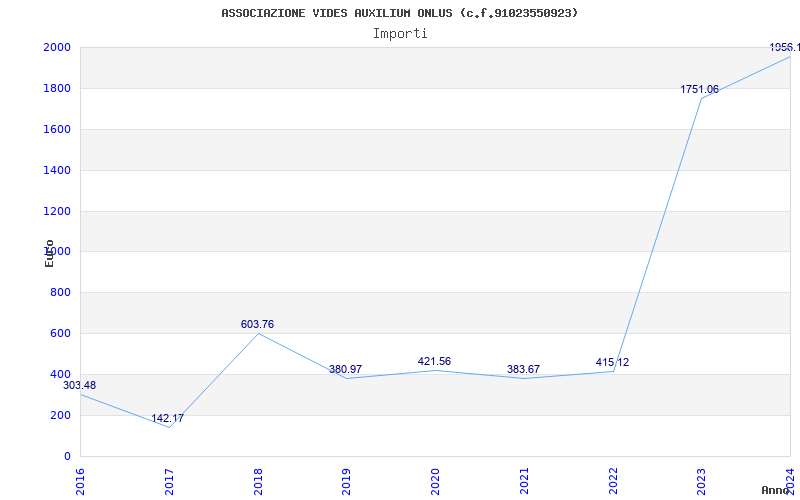Image resolution: width=800 pixels, height=500 pixels.
Task: Select the 142.17 data label
Action: [x=167, y=418]
